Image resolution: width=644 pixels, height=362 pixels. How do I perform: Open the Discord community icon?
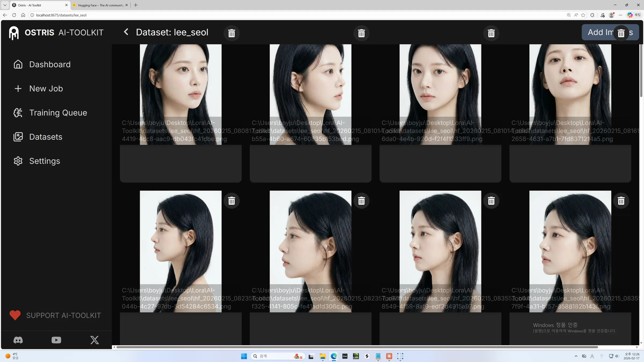[18, 340]
